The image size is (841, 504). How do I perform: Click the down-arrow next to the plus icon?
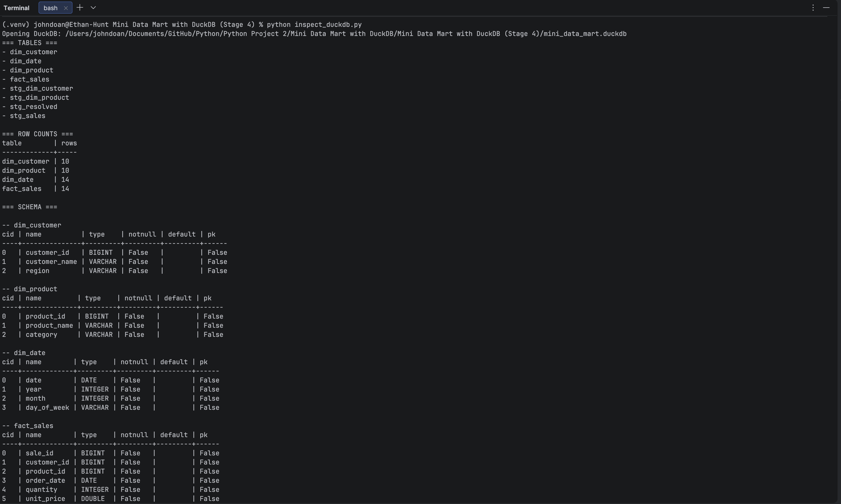pyautogui.click(x=94, y=8)
